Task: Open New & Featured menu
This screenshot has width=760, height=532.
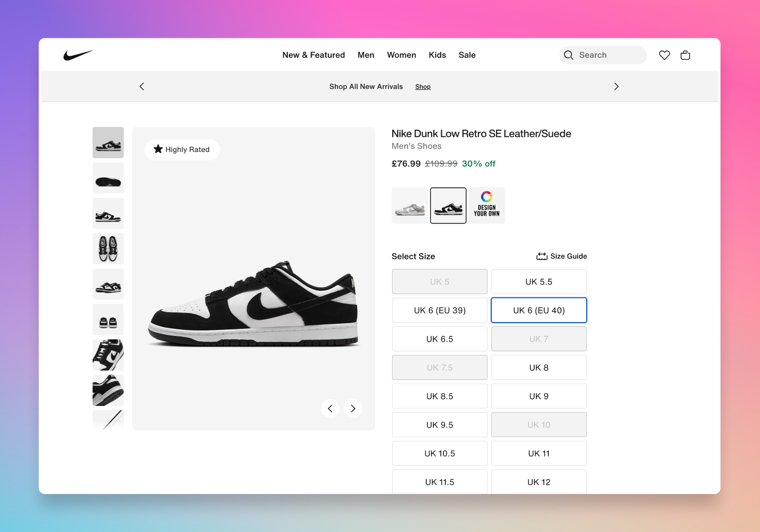Action: [314, 55]
